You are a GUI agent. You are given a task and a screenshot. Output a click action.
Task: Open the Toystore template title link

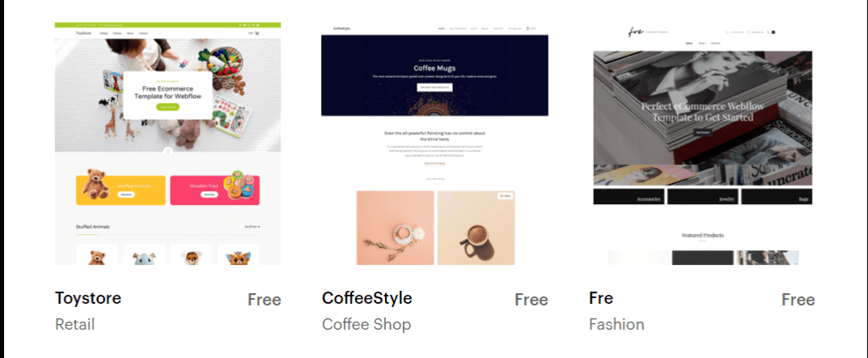coord(88,298)
